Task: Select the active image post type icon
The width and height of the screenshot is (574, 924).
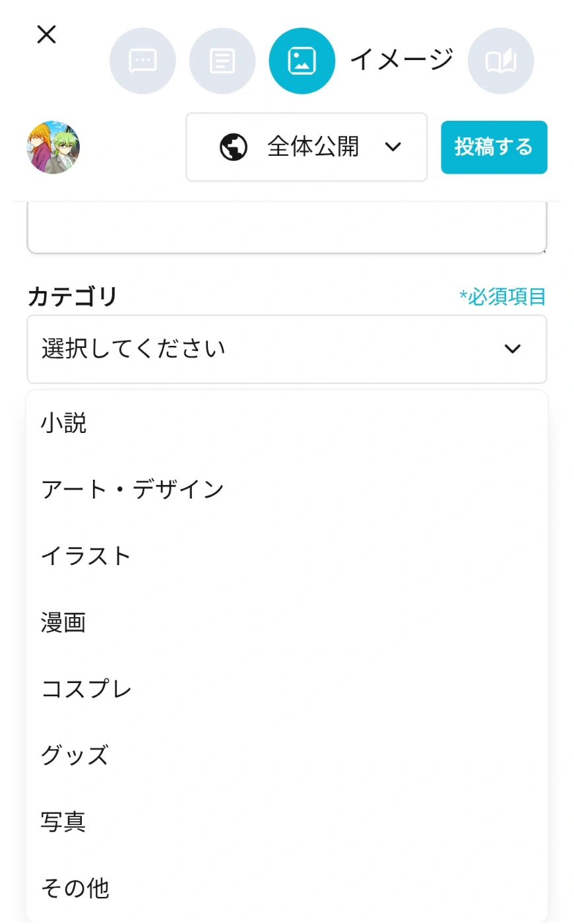Action: click(302, 61)
